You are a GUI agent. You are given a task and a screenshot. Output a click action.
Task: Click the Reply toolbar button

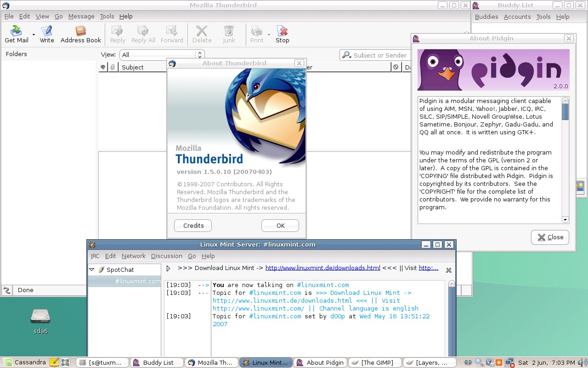point(118,34)
